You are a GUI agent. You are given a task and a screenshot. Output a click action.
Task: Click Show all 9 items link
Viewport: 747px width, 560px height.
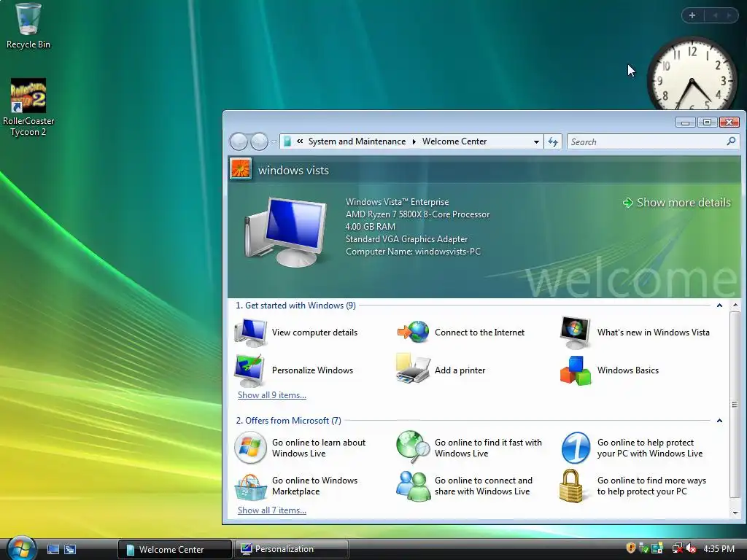point(272,395)
